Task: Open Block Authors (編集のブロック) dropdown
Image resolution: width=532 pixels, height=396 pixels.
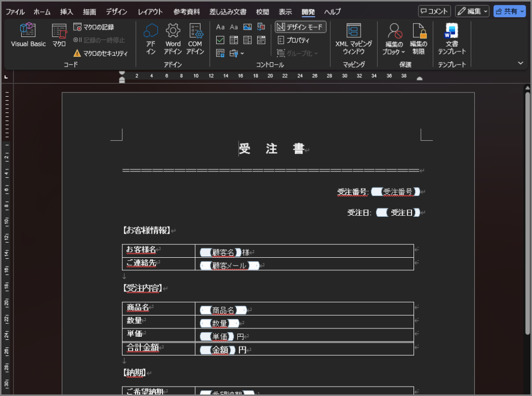Action: point(395,39)
